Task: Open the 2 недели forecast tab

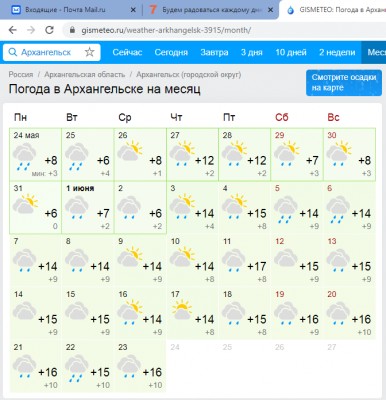Action: 337,52
